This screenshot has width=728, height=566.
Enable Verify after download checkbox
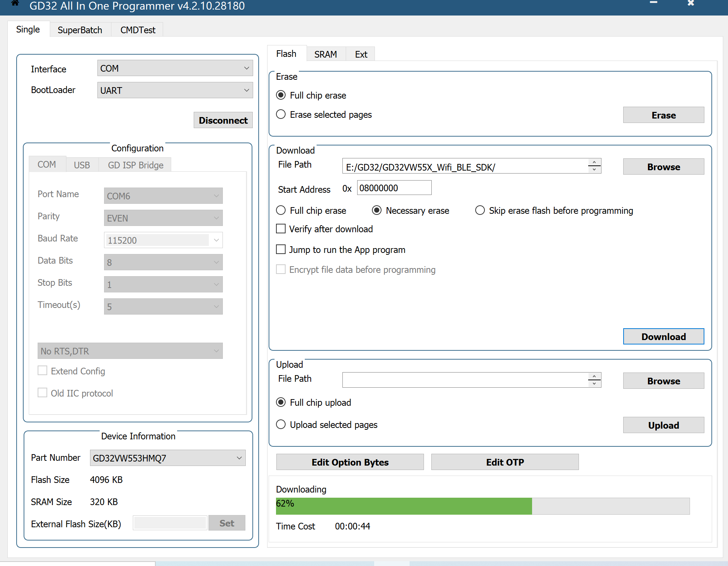coord(281,229)
